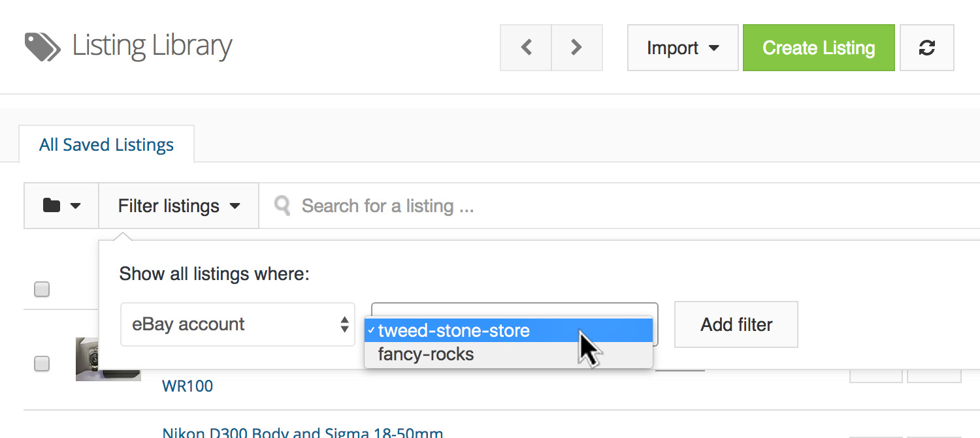980x438 pixels.
Task: Open the folder icon dropdown
Action: (x=61, y=206)
